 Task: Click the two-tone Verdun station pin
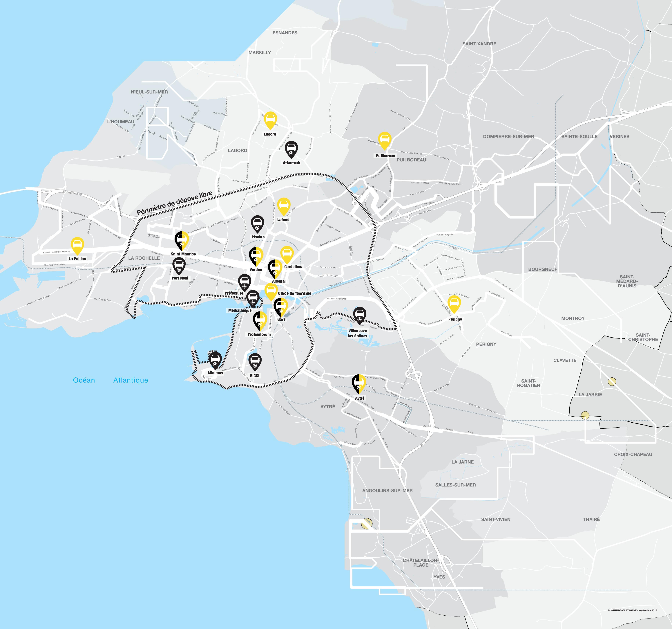tap(256, 257)
